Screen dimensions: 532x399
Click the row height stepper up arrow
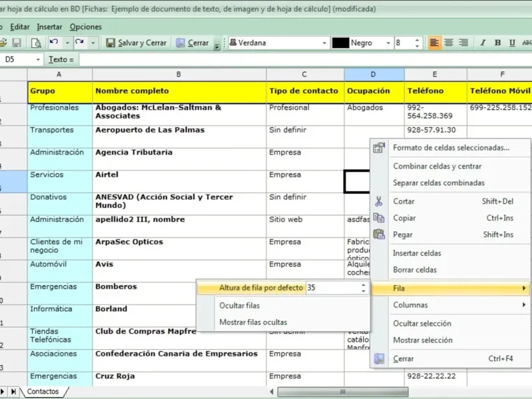(x=363, y=285)
